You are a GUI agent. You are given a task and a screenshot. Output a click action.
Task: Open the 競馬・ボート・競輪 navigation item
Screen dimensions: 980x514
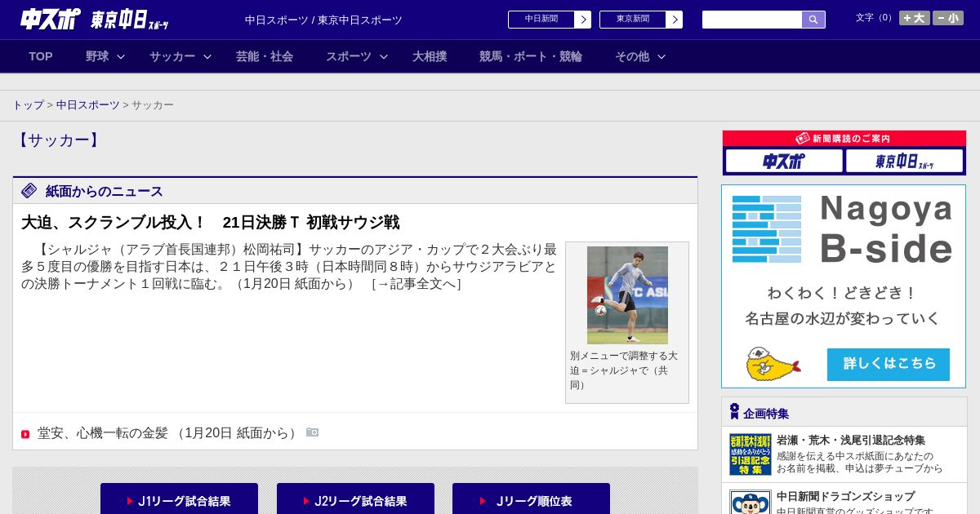[x=531, y=56]
